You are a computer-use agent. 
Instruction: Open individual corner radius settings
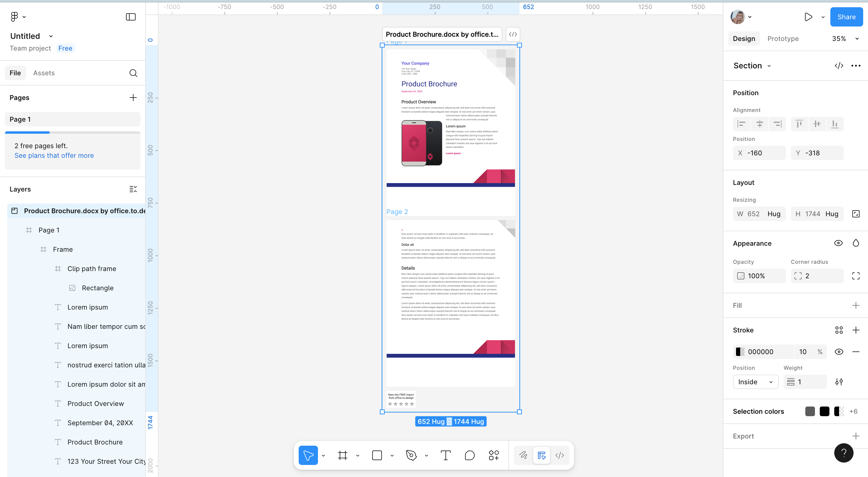click(856, 276)
